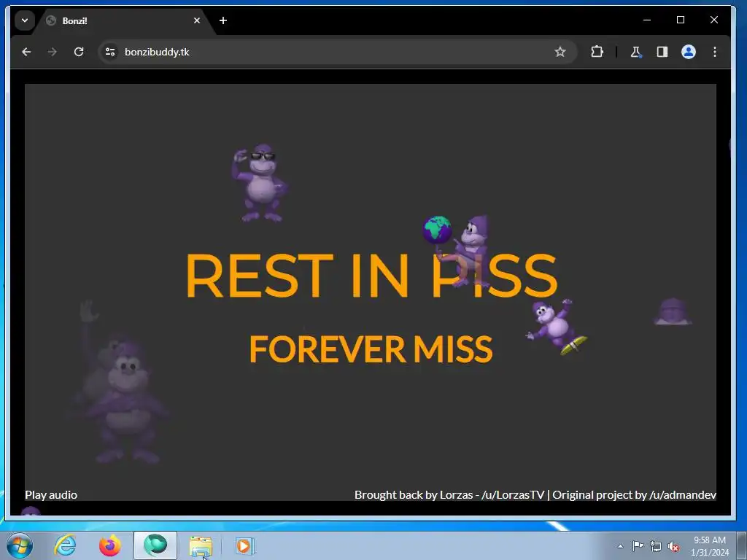Screen dimensions: 747x560
Task: Open site information icon in address bar
Action: point(110,52)
